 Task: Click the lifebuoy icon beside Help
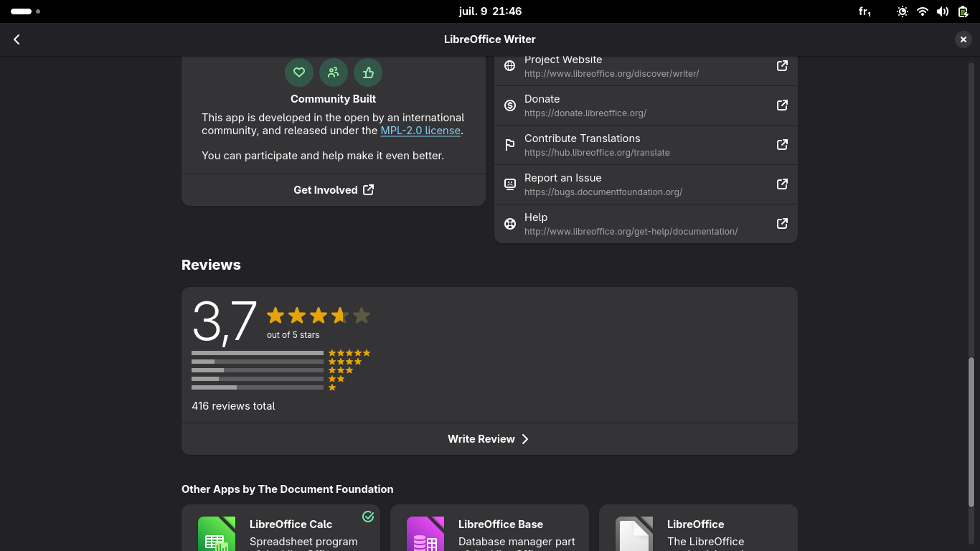[510, 224]
